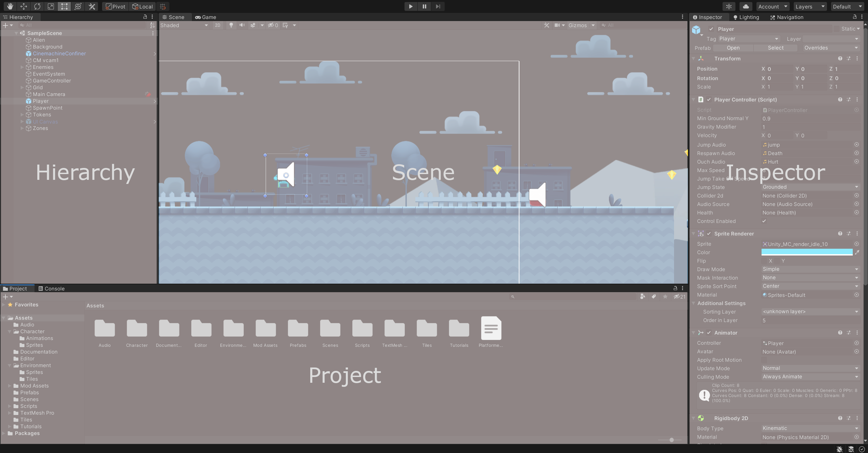
Task: Uncheck the Animator component enabled checkbox
Action: tap(709, 333)
